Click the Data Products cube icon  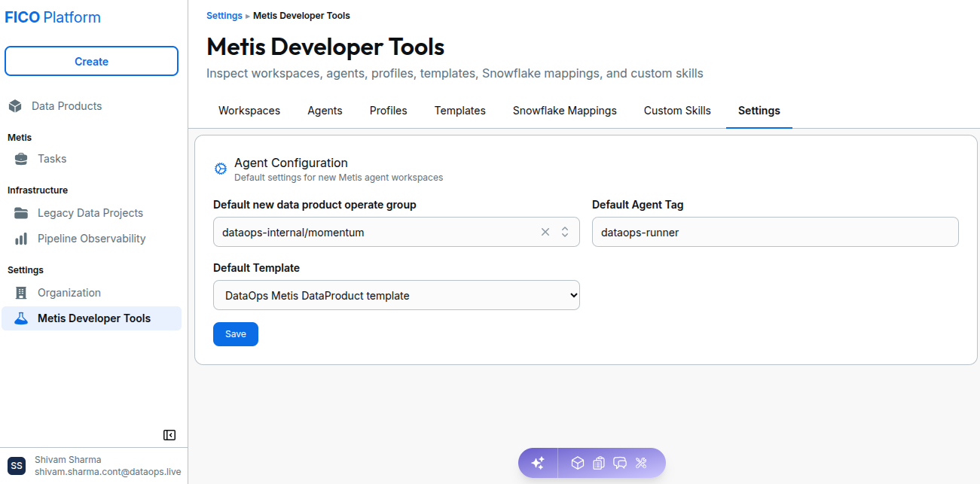coord(15,106)
